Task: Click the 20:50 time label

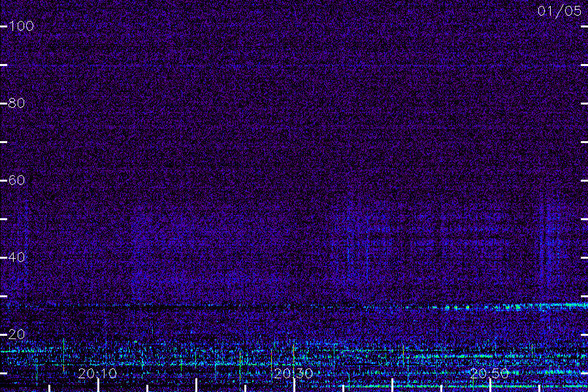Action: (490, 373)
